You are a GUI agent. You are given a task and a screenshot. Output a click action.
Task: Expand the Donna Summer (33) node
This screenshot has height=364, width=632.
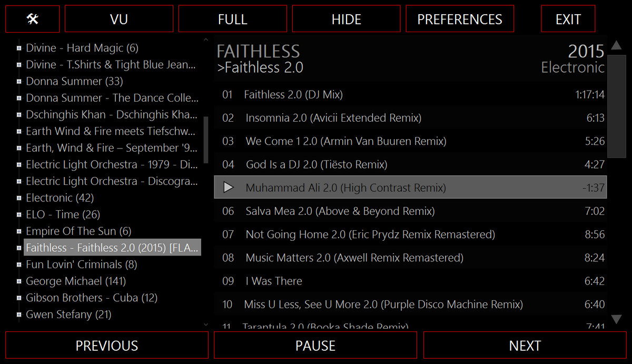pyautogui.click(x=19, y=82)
